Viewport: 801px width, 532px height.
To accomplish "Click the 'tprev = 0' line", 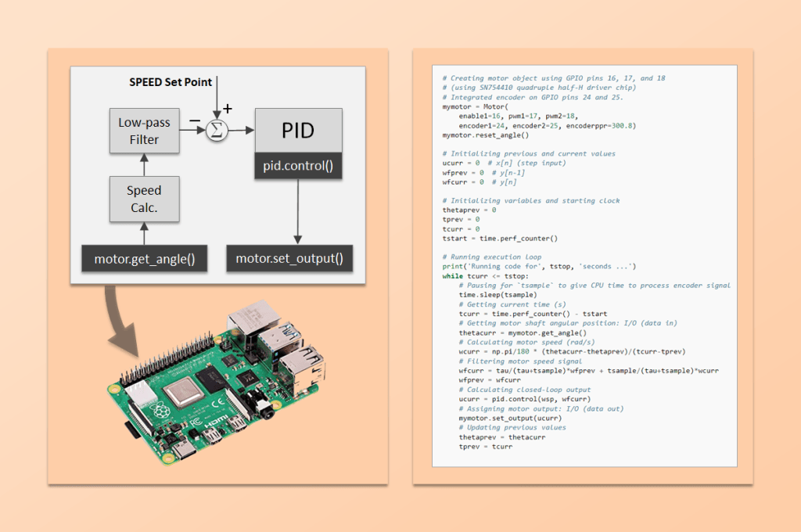I will [461, 219].
